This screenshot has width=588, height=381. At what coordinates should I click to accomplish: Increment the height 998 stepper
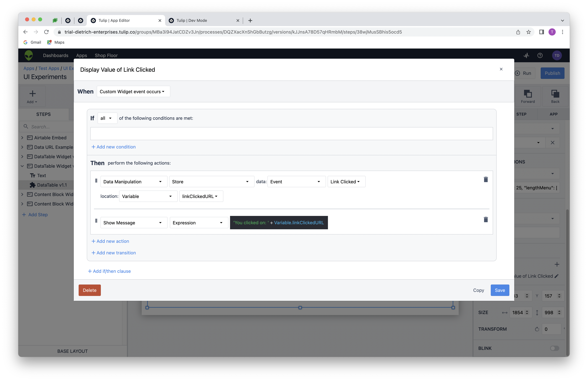(x=559, y=311)
